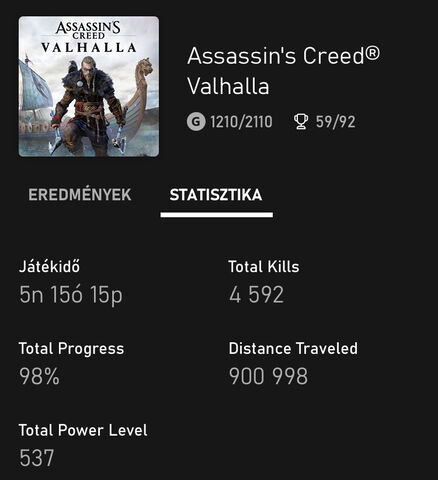This screenshot has height=480, width=438.
Task: Click the Gamerscore G icon
Action: coord(196,122)
